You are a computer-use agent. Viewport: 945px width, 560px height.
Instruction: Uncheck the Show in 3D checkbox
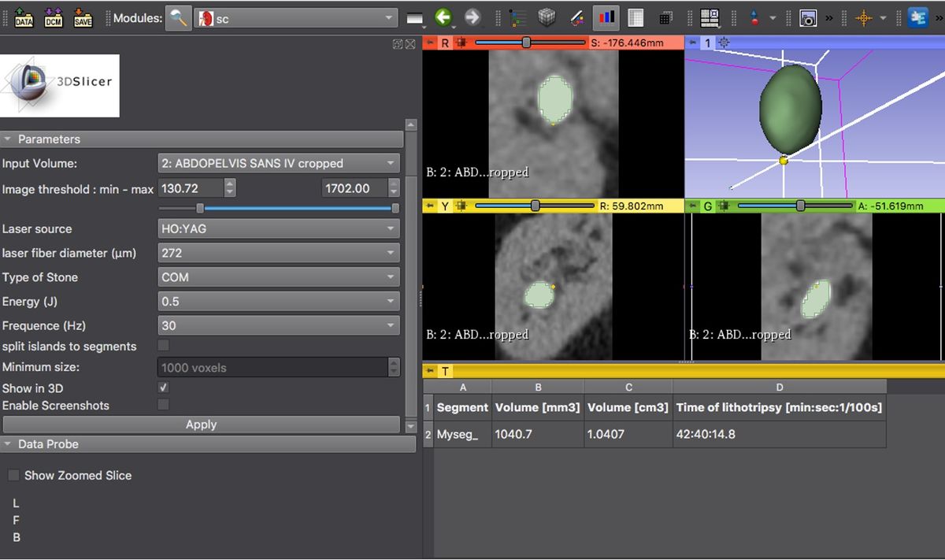tap(163, 388)
